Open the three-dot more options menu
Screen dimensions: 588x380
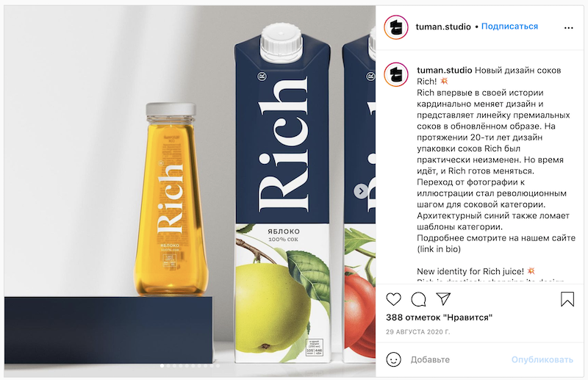[568, 28]
